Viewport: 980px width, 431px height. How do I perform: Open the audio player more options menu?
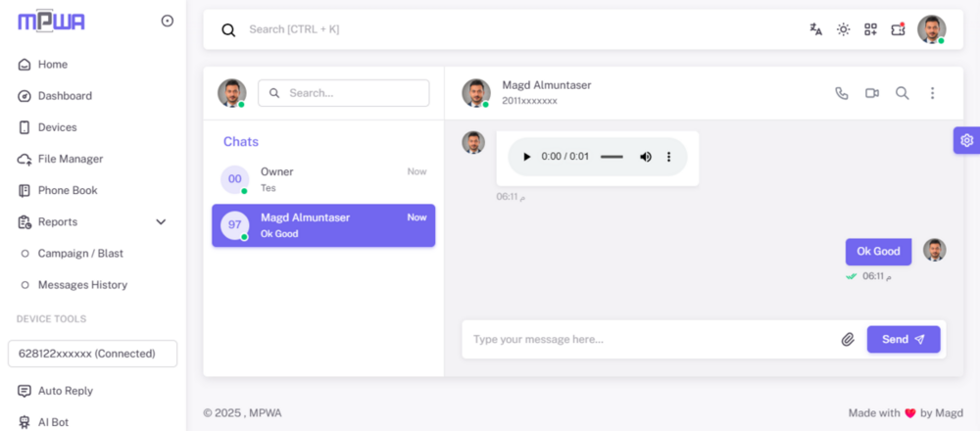pos(669,157)
